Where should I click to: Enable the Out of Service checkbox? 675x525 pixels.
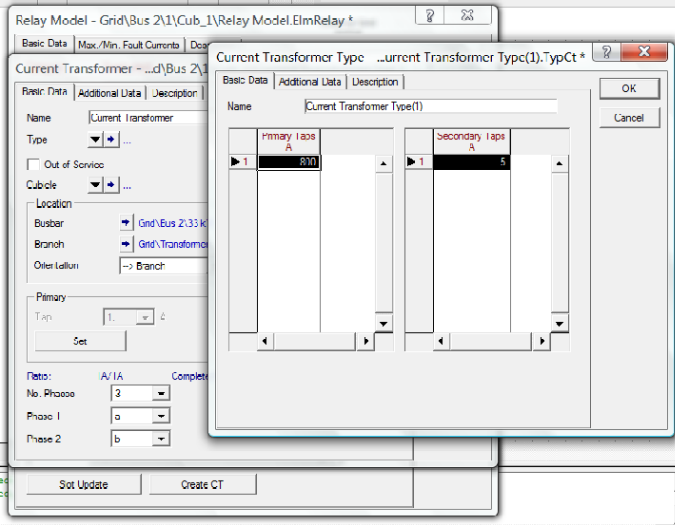point(33,164)
